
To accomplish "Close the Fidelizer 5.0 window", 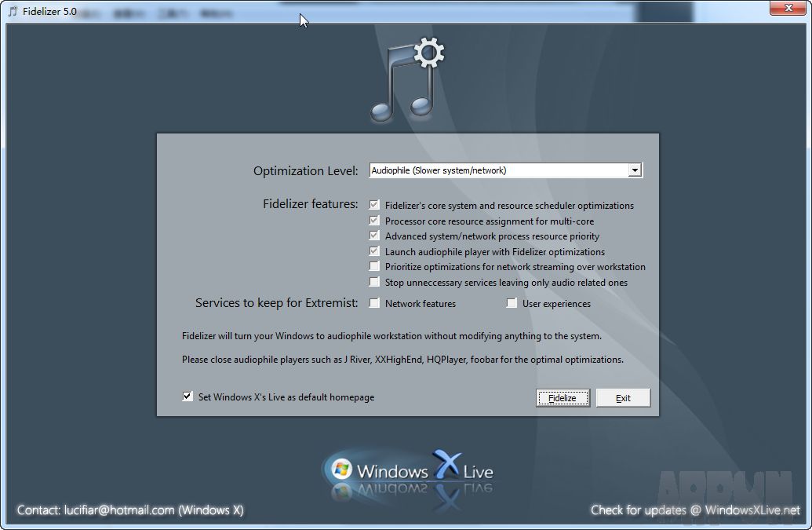I will 788,8.
